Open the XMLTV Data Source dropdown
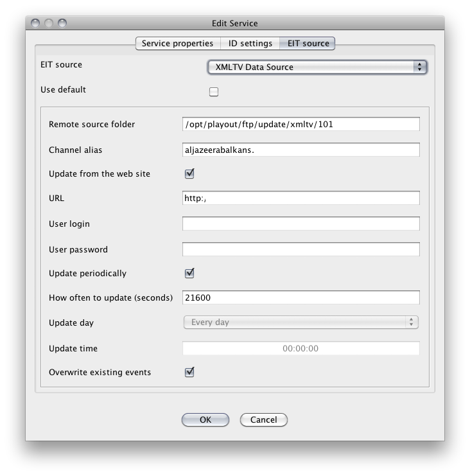The width and height of the screenshot is (470, 476). [x=317, y=67]
